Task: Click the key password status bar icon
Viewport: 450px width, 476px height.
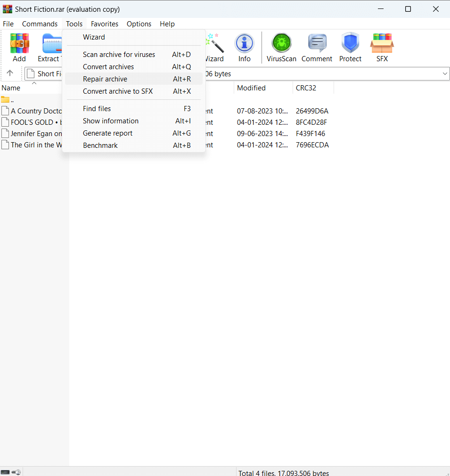Action: (x=16, y=472)
